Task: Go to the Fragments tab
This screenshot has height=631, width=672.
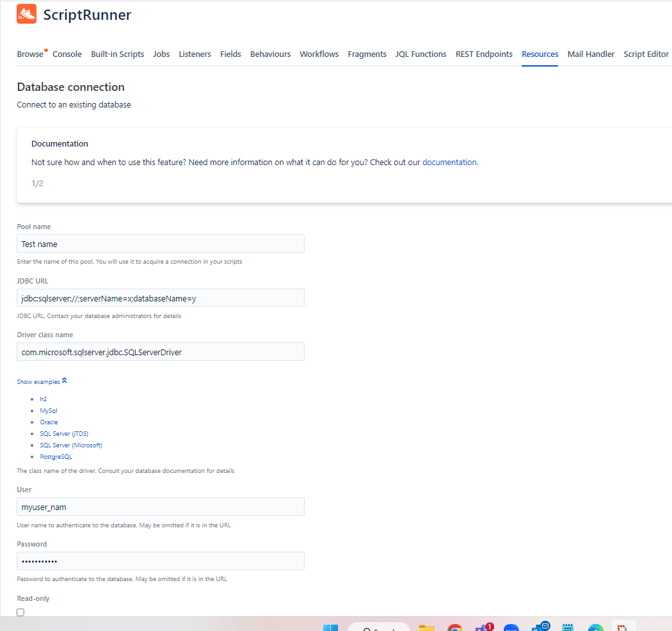Action: click(367, 54)
